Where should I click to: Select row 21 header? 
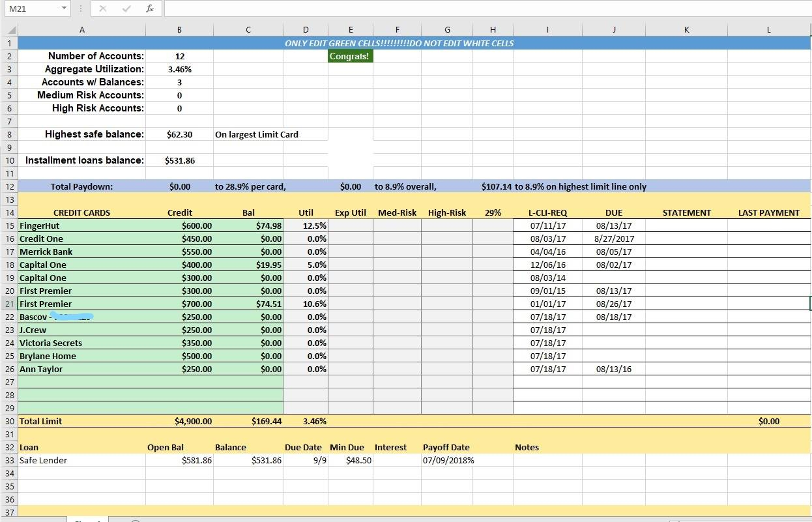(x=9, y=304)
